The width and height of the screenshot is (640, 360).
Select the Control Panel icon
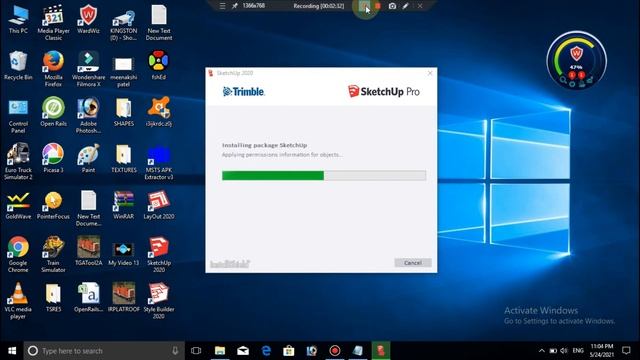tap(18, 116)
